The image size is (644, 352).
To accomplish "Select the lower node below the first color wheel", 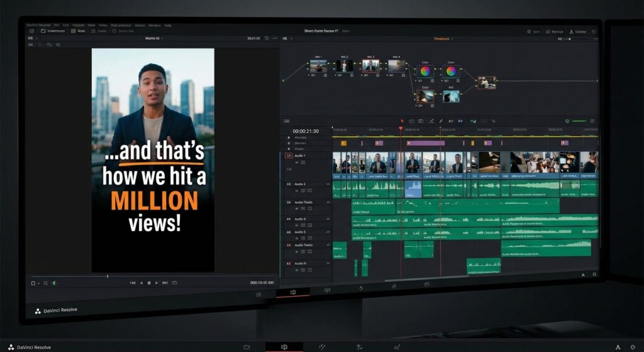I will 425,96.
